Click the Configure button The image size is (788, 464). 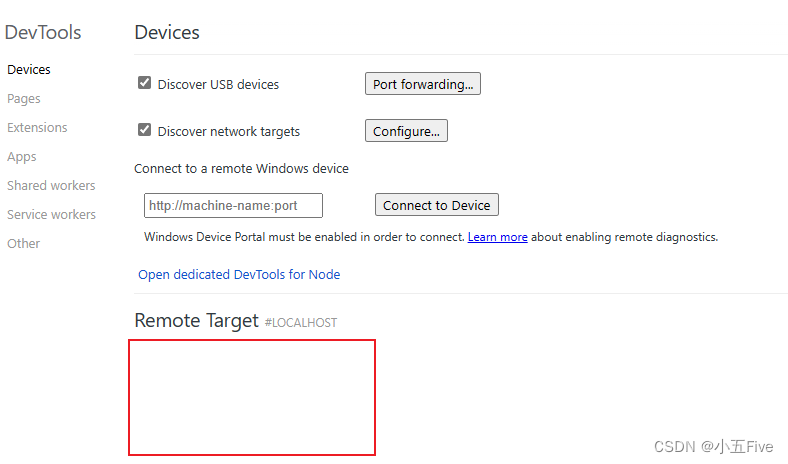pyautogui.click(x=406, y=131)
